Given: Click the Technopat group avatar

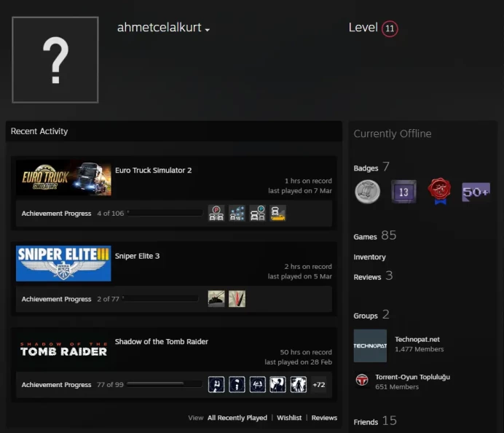Looking at the screenshot, I should (370, 346).
